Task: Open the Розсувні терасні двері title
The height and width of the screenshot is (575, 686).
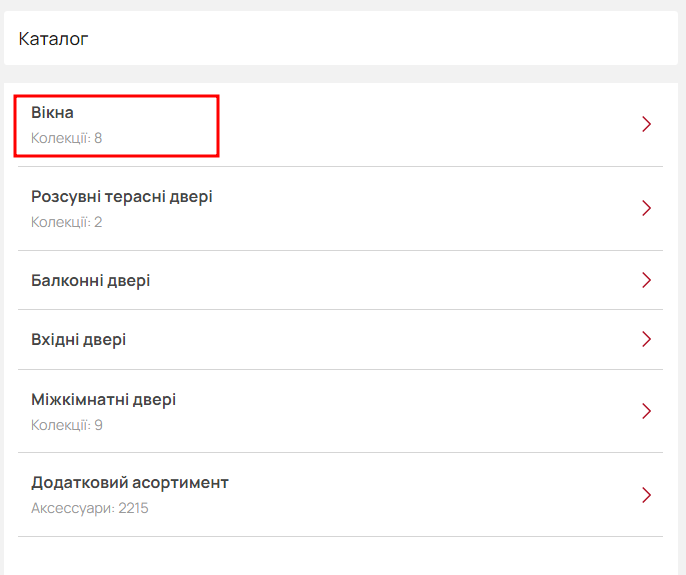Action: click(122, 197)
